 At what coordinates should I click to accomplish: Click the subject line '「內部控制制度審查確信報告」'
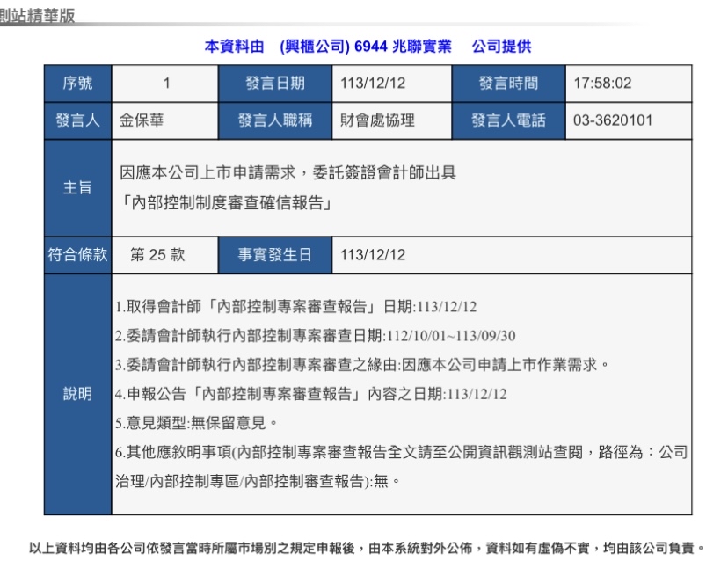pyautogui.click(x=226, y=203)
